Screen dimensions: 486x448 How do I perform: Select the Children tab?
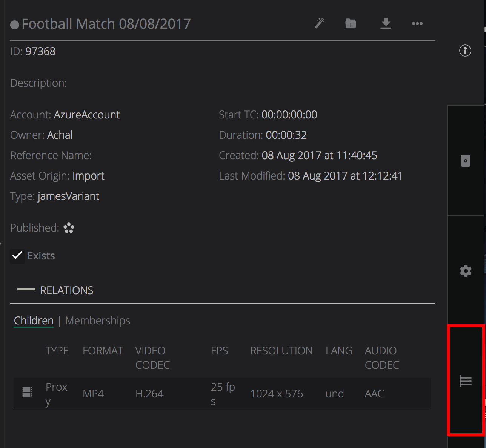pyautogui.click(x=34, y=321)
